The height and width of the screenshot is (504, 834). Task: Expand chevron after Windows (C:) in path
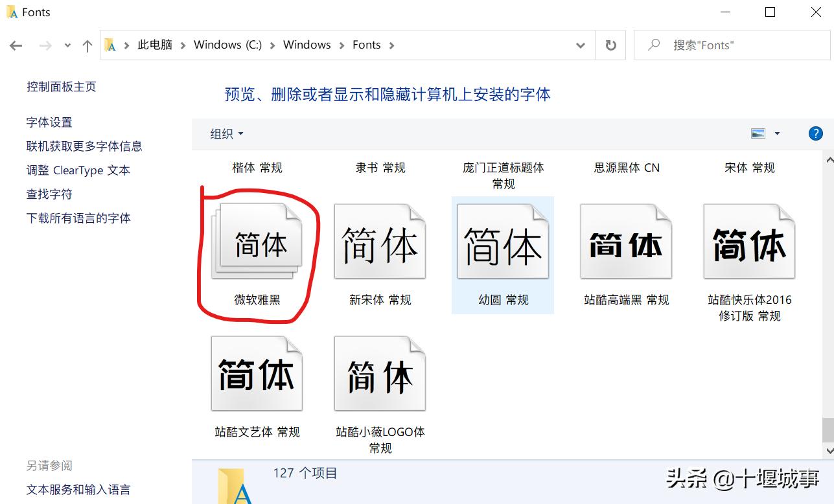tap(272, 45)
